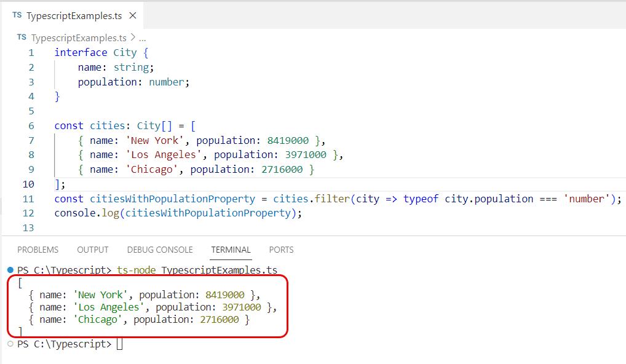Viewport: 626px width, 364px height.
Task: Click the blue command-success dot in terminal
Action: (11, 270)
